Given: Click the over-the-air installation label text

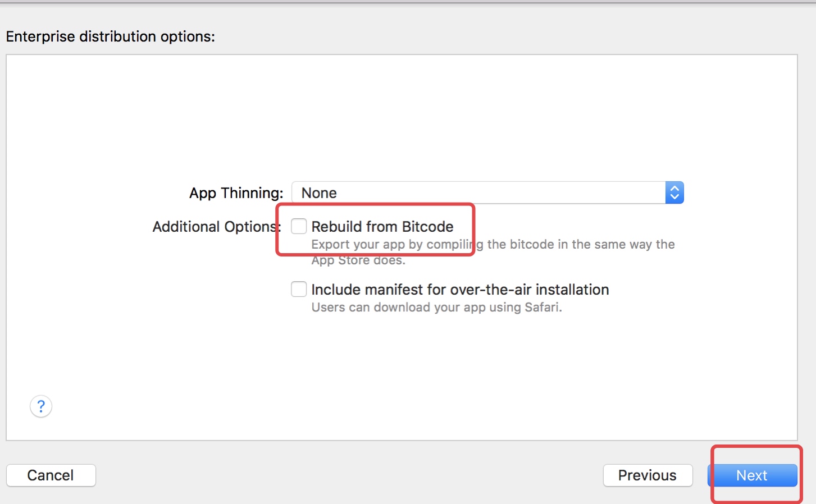Looking at the screenshot, I should pyautogui.click(x=460, y=290).
